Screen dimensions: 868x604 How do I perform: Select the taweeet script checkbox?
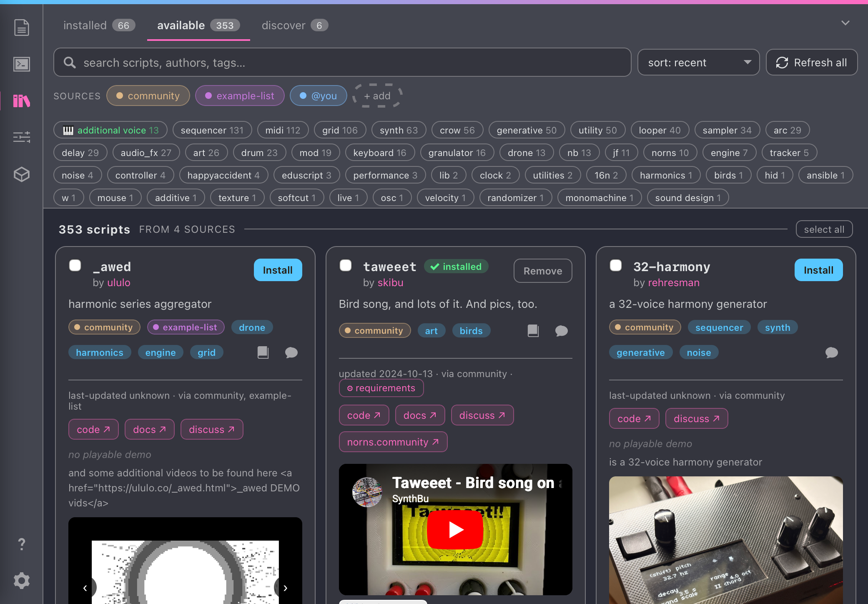point(346,265)
